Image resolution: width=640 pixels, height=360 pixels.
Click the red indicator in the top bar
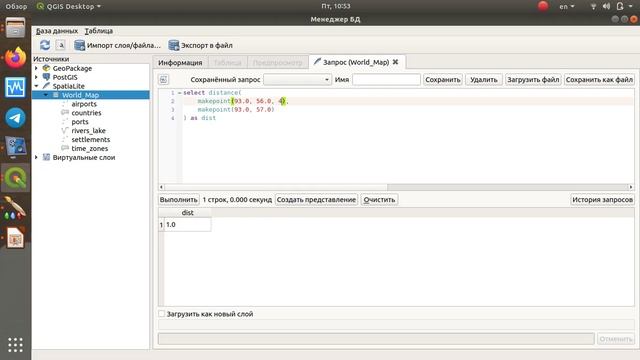[543, 6]
